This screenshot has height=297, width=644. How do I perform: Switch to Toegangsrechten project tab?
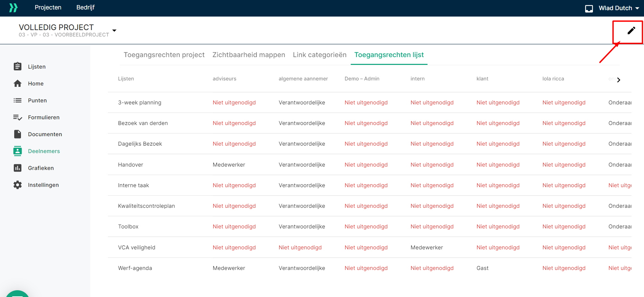[164, 55]
